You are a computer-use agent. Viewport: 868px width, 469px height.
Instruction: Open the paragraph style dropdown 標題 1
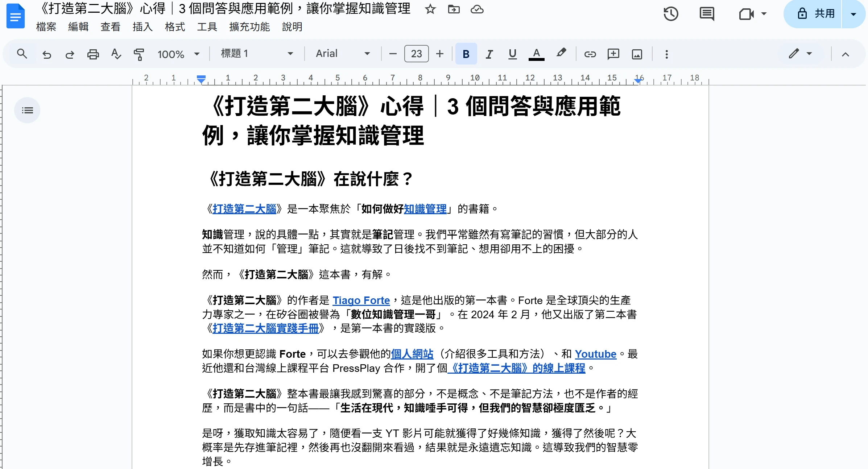(257, 54)
